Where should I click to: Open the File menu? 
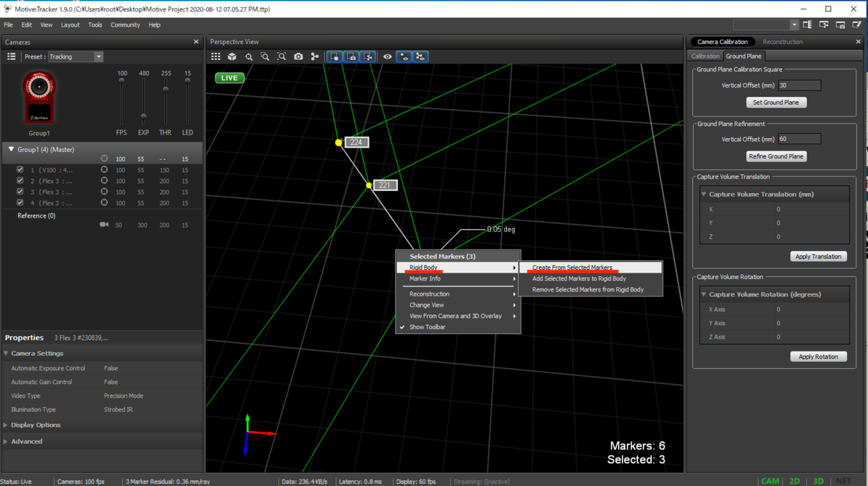point(9,25)
